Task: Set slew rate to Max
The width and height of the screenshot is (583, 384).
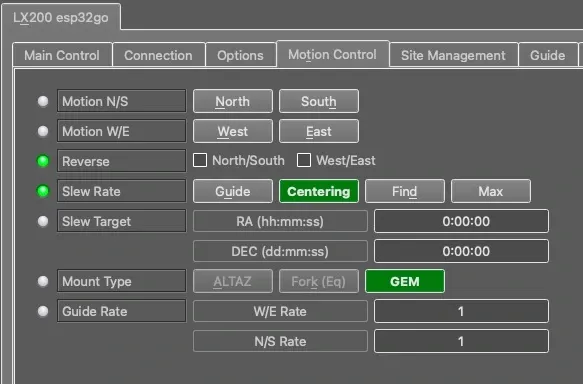Action: pyautogui.click(x=491, y=191)
